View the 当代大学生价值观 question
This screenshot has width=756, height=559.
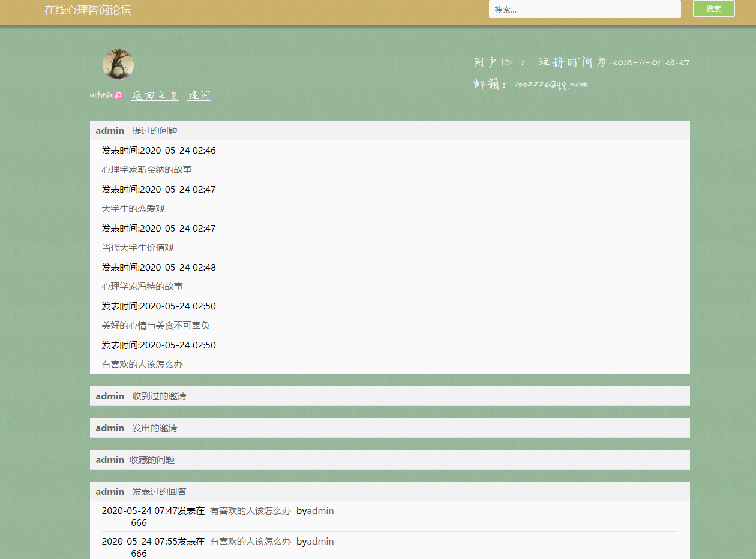click(x=137, y=247)
